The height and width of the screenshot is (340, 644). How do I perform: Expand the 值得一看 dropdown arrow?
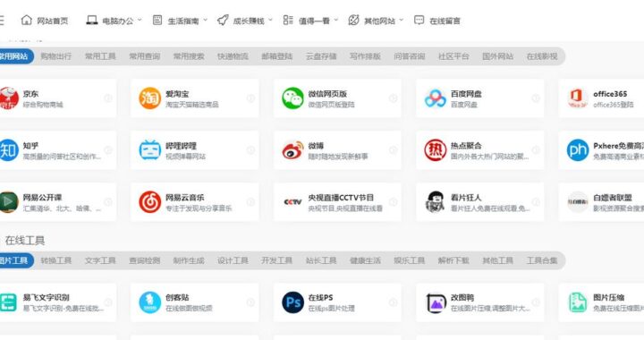click(336, 20)
